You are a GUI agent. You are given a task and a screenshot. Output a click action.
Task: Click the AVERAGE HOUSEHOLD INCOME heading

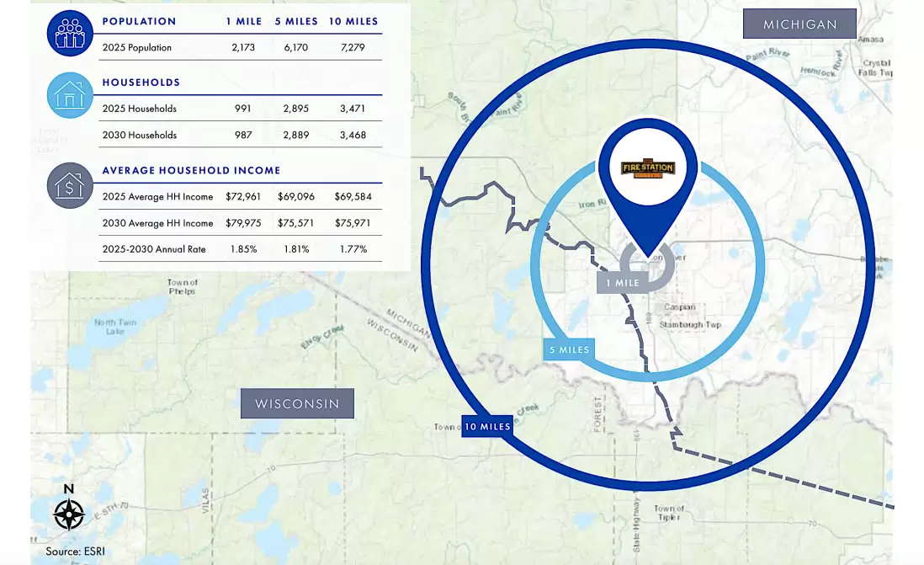coord(191,170)
